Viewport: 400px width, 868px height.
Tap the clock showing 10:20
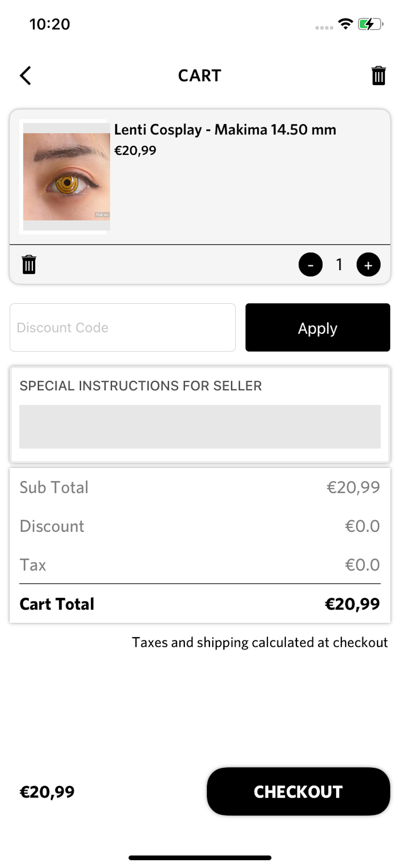tap(50, 24)
